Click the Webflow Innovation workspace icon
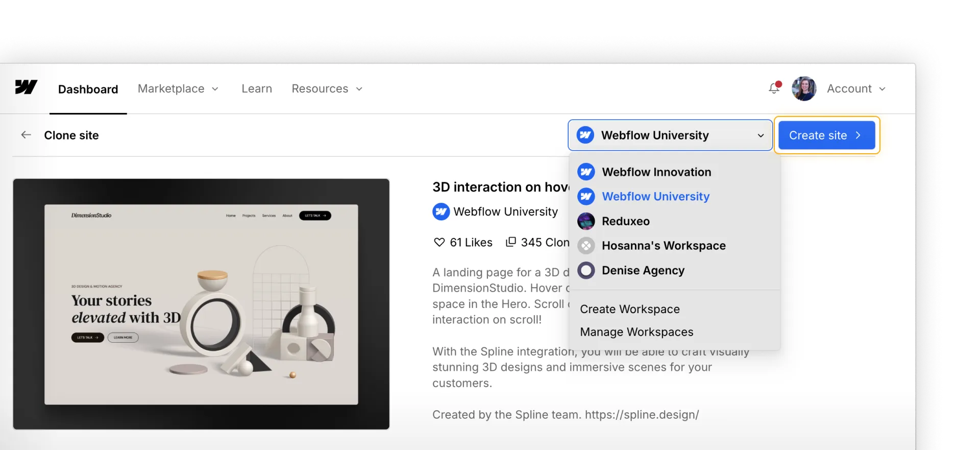Screen dimensions: 980x450 [x=586, y=172]
